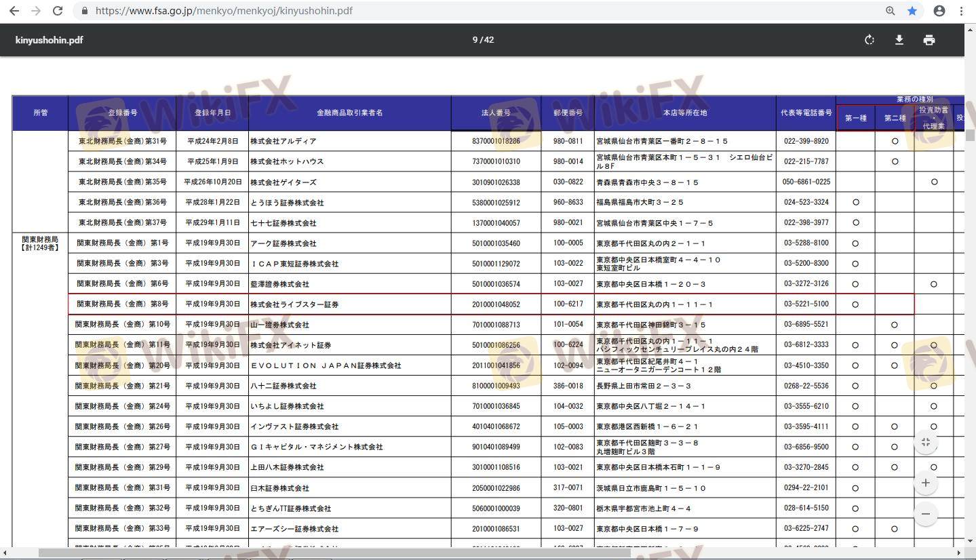Open the user profile avatar icon
Screen dimensions: 976x560
pos(939,11)
